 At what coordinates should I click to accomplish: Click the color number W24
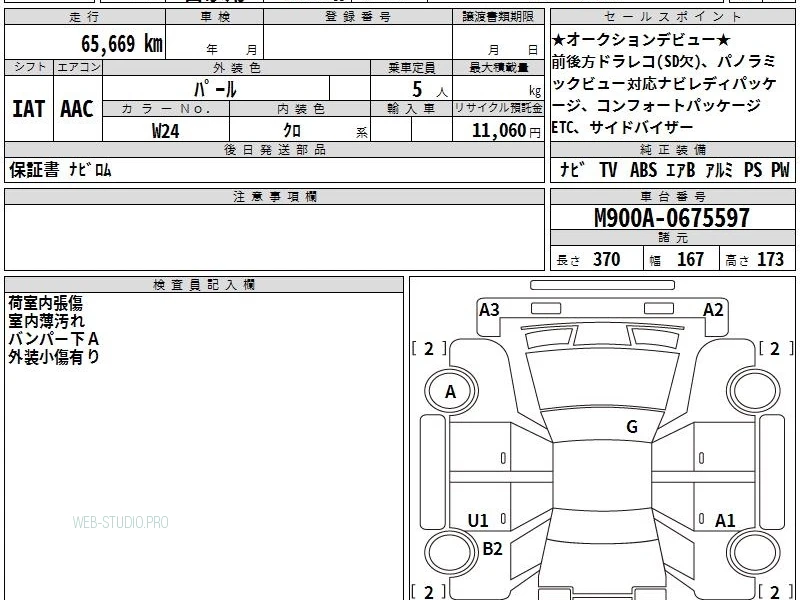[165, 131]
